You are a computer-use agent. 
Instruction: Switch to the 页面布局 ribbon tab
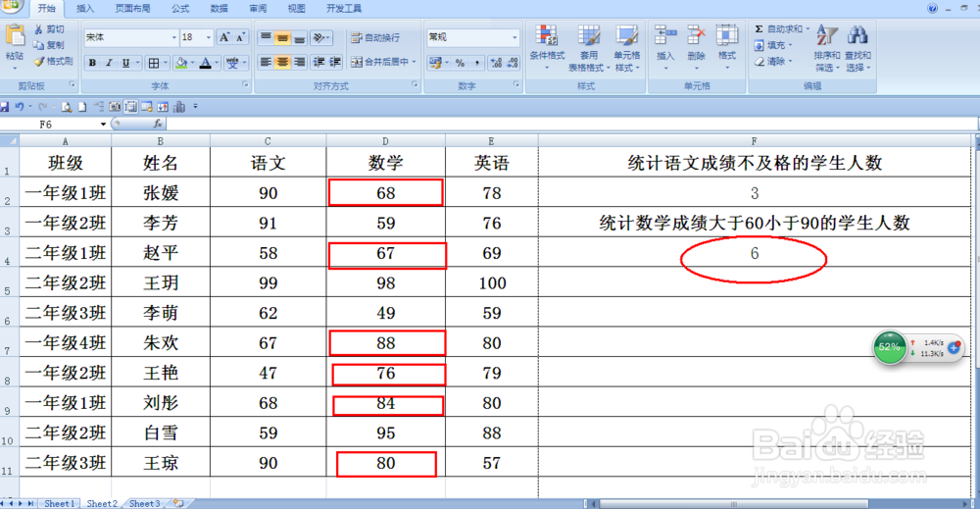click(x=132, y=9)
